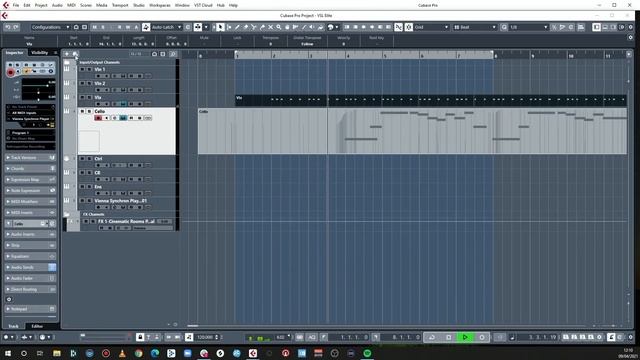Image resolution: width=640 pixels, height=360 pixels.
Task: Expand the Audio Inserts inspector section
Action: point(31,234)
